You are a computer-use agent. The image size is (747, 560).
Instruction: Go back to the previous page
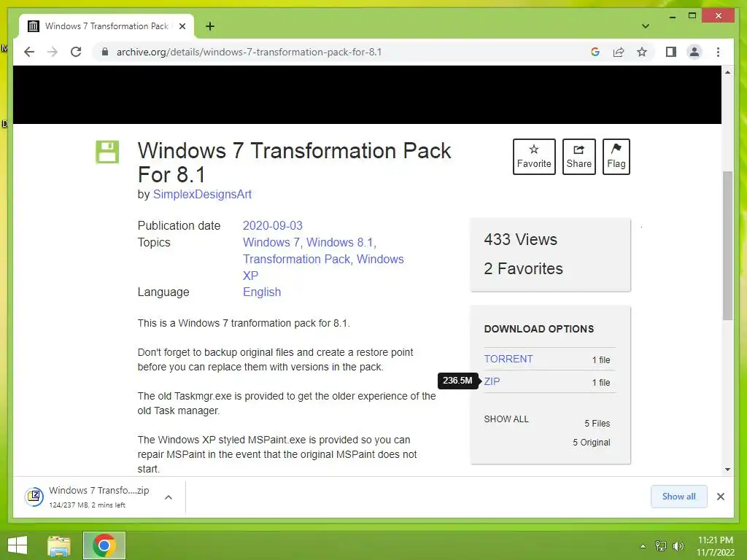pyautogui.click(x=29, y=52)
